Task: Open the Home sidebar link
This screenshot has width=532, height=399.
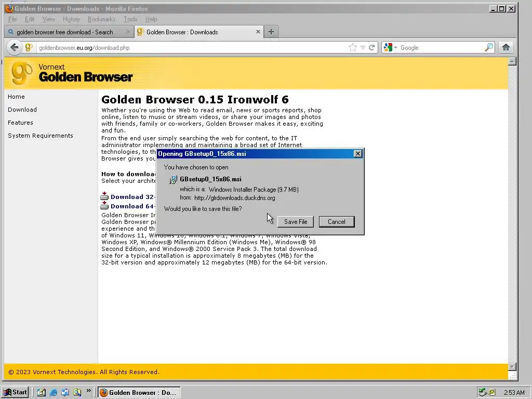Action: click(16, 97)
